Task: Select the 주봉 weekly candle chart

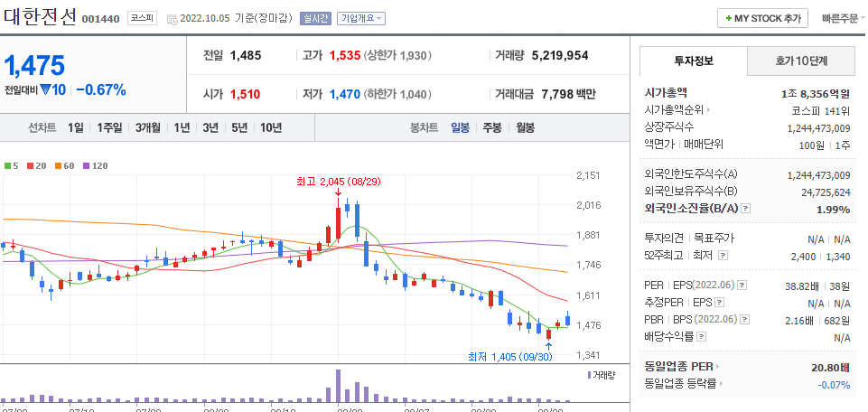Action: (x=492, y=128)
